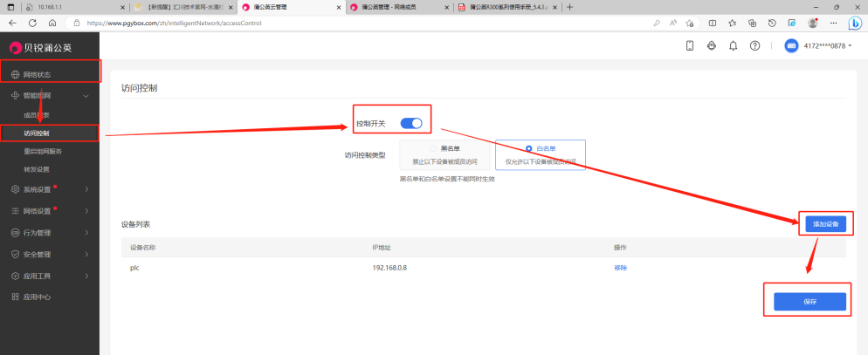The height and width of the screenshot is (355, 868).
Task: Click the 系统设置 gear icon
Action: 16,189
